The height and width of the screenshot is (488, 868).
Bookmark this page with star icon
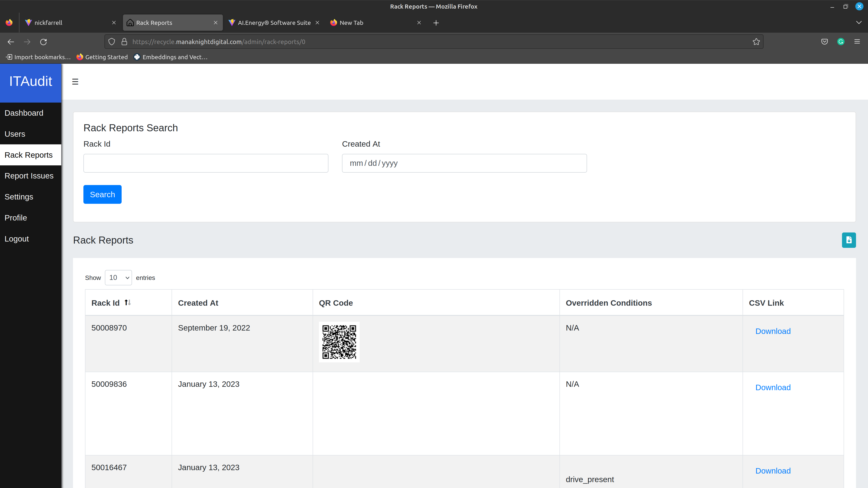pyautogui.click(x=756, y=42)
